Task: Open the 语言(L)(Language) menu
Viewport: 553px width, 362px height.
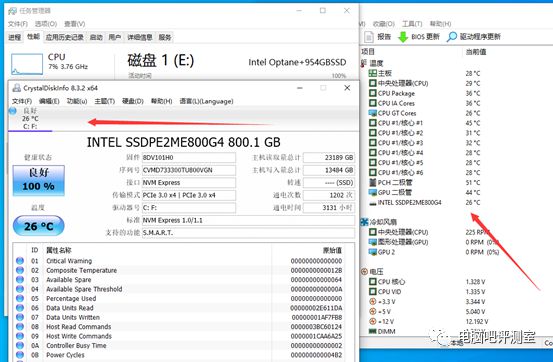Action: click(206, 101)
